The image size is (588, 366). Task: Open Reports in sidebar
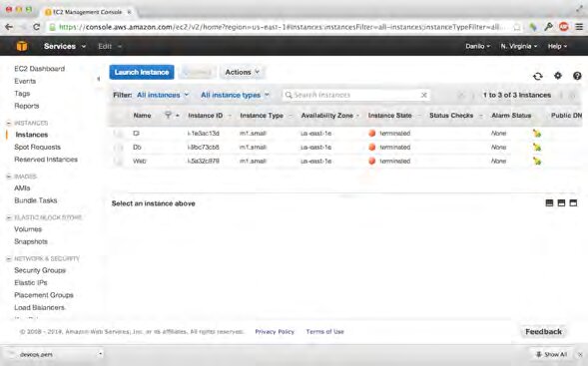[27, 106]
